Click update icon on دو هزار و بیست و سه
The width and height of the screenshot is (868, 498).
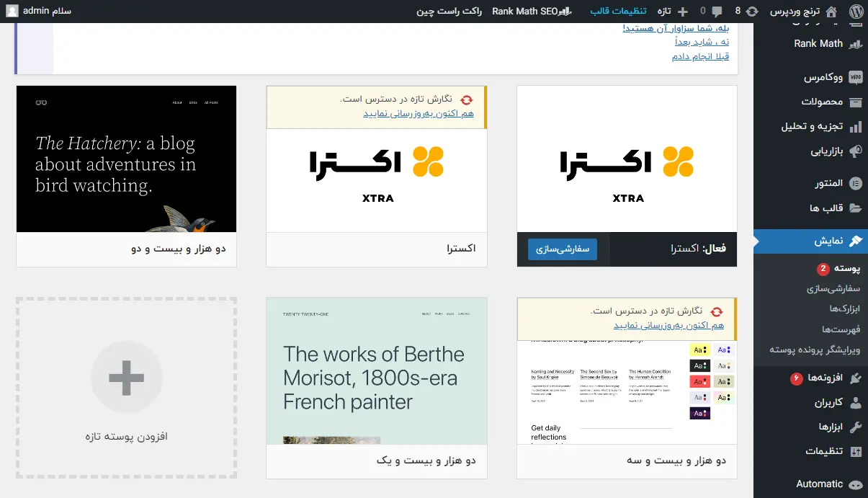(717, 312)
